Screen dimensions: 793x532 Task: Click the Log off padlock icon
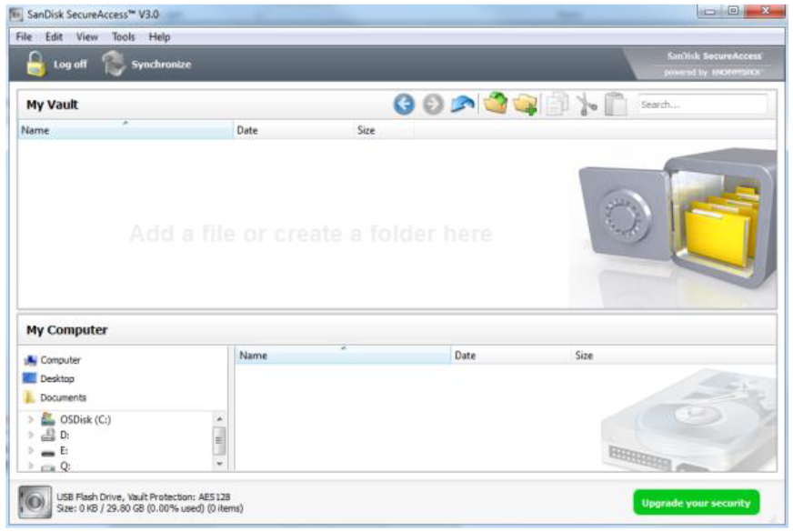point(35,65)
